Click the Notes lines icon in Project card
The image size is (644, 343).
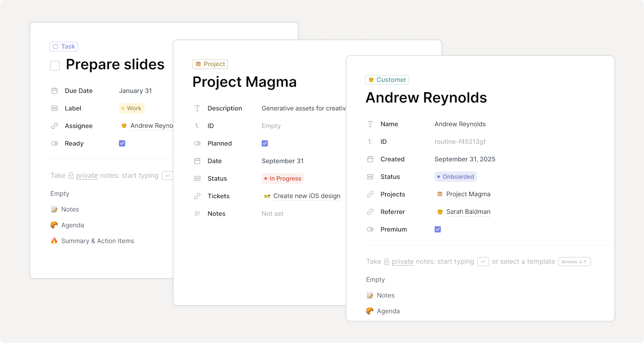197,214
